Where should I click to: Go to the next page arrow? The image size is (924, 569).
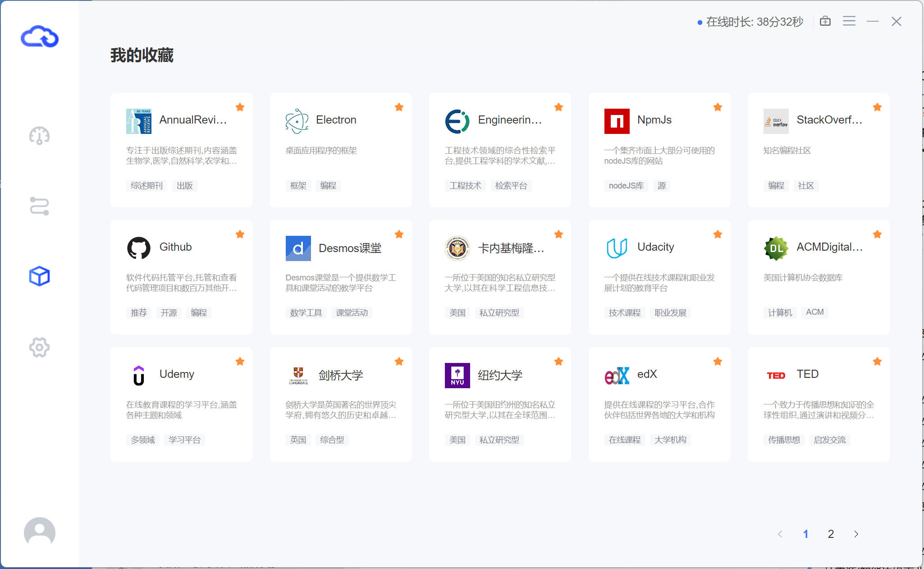pos(856,534)
